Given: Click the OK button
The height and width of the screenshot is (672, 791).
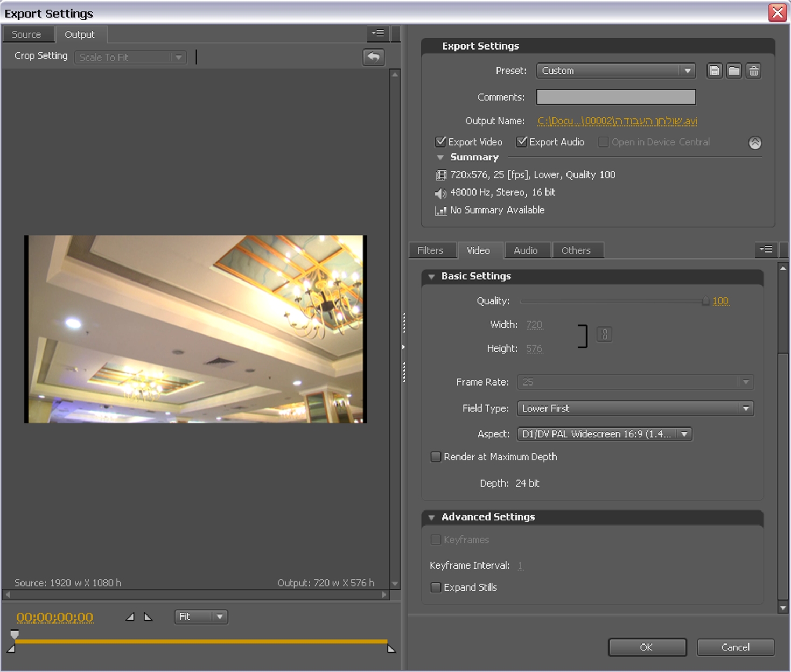Looking at the screenshot, I should point(647,647).
